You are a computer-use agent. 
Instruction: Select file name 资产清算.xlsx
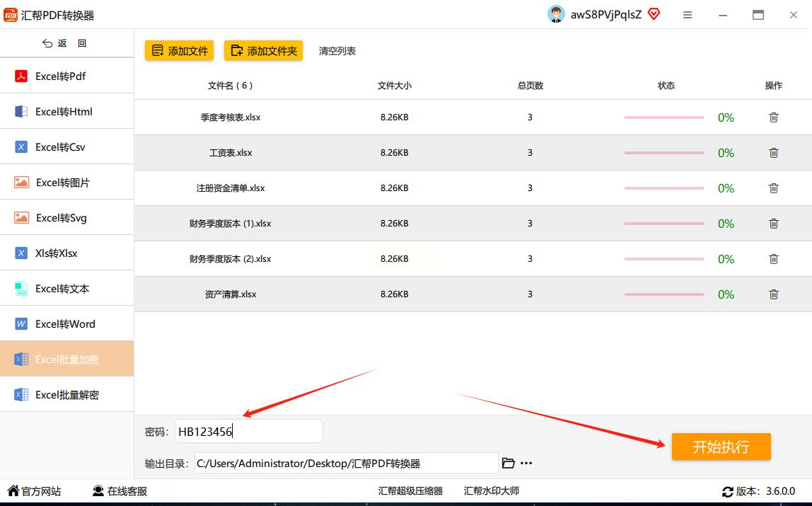[x=231, y=294]
